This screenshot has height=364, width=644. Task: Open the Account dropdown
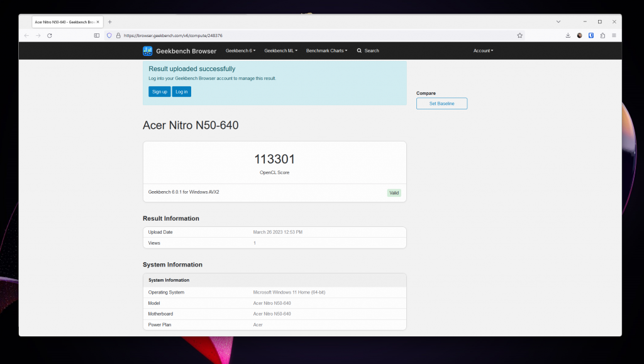click(483, 50)
